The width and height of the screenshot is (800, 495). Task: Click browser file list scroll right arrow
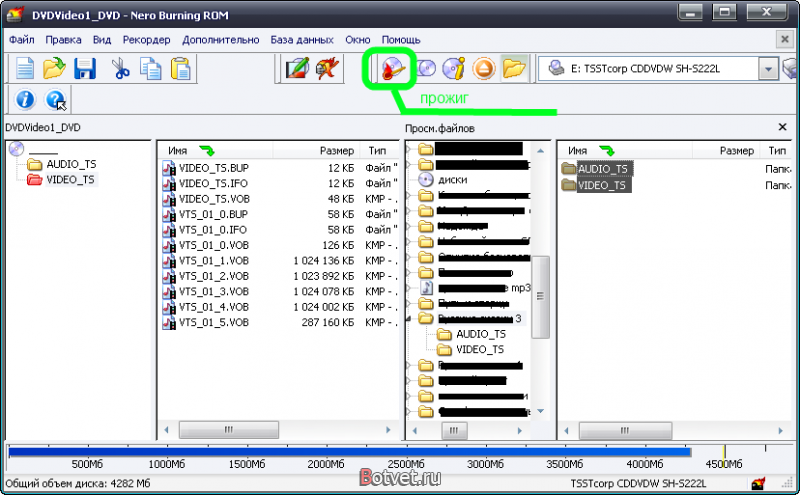click(781, 431)
